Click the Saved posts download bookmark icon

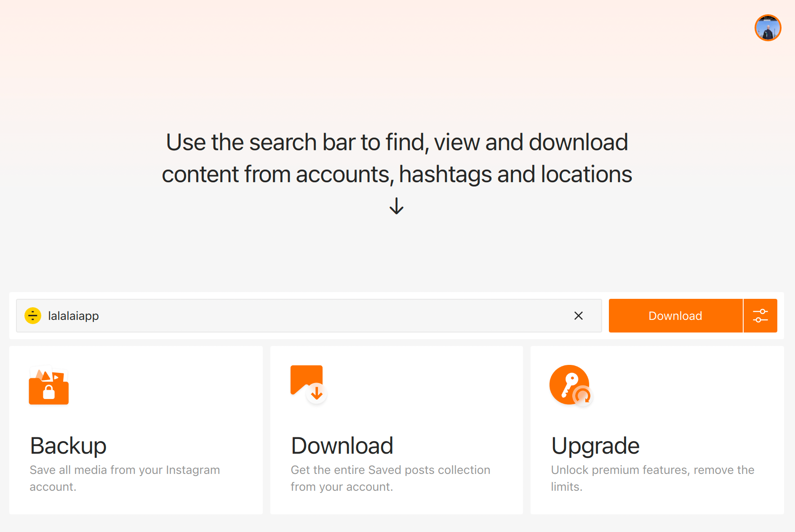[x=308, y=384]
